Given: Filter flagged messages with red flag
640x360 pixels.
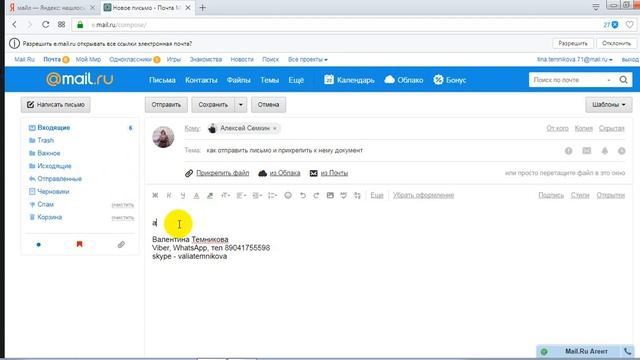Looking at the screenshot, I should click(80, 244).
